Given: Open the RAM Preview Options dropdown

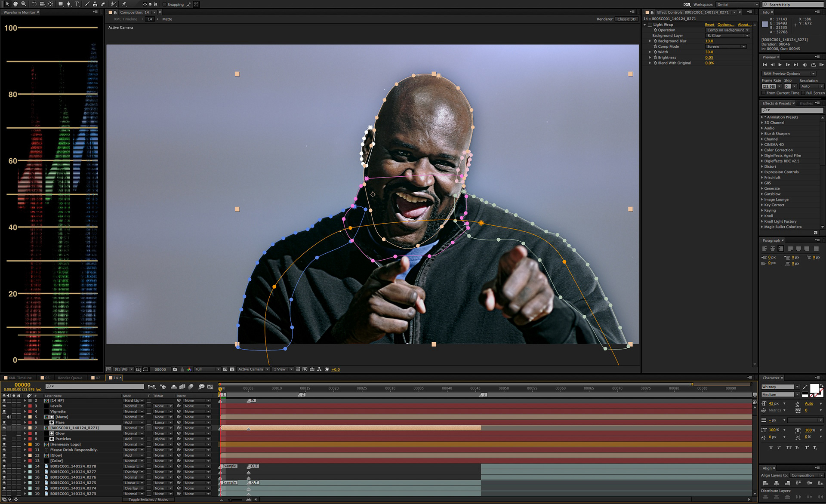Looking at the screenshot, I should pos(788,74).
